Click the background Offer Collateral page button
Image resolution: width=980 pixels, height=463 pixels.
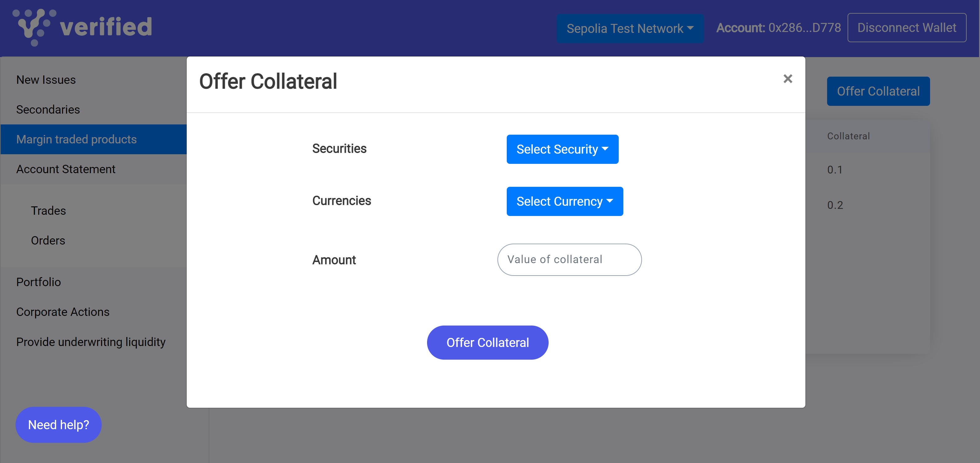click(878, 91)
